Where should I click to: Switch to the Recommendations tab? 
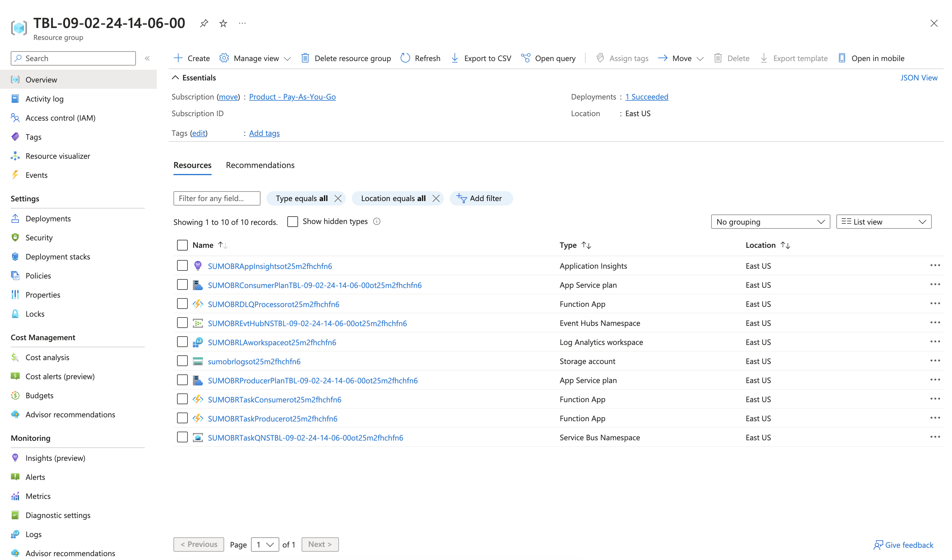[260, 165]
